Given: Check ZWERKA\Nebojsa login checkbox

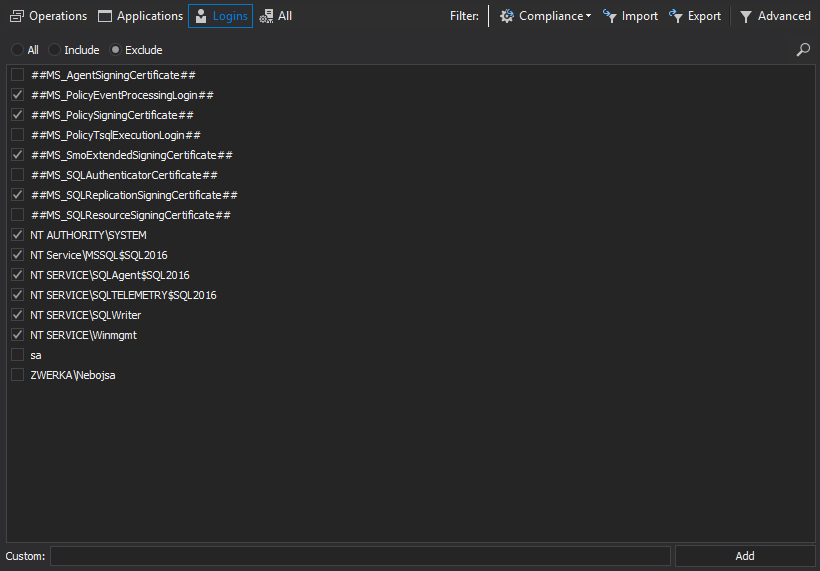Looking at the screenshot, I should (x=17, y=375).
